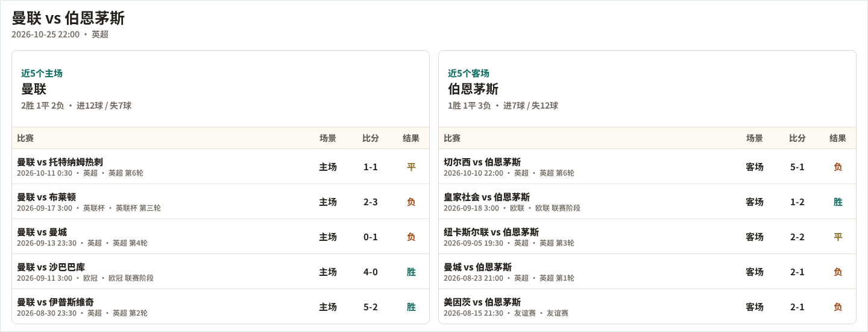
Task: Open the 曼联 vs 沙巴巴库 match
Action: point(51,267)
